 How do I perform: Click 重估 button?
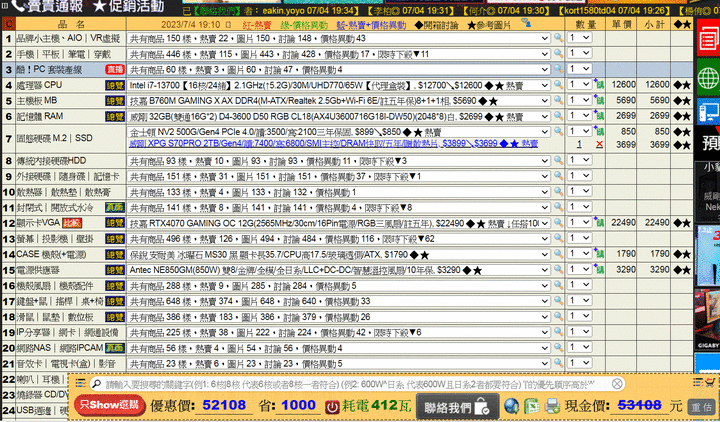pyautogui.click(x=702, y=407)
